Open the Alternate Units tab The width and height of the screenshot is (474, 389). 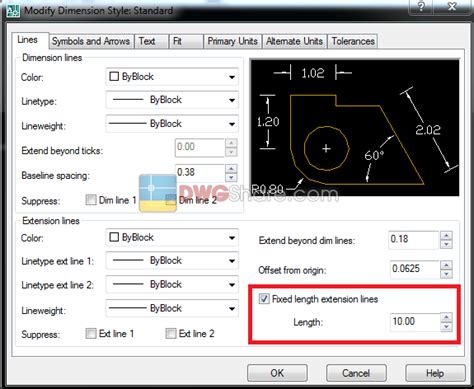point(294,41)
